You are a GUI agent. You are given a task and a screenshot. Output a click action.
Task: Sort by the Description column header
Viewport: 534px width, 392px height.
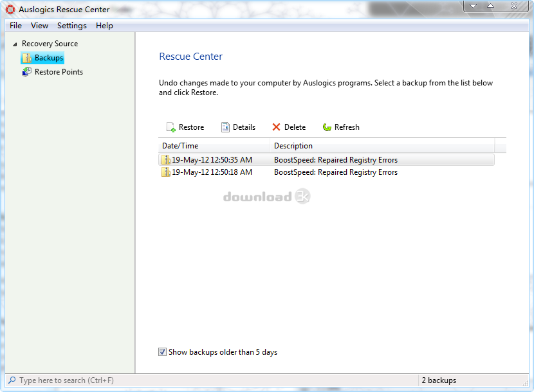[382, 146]
